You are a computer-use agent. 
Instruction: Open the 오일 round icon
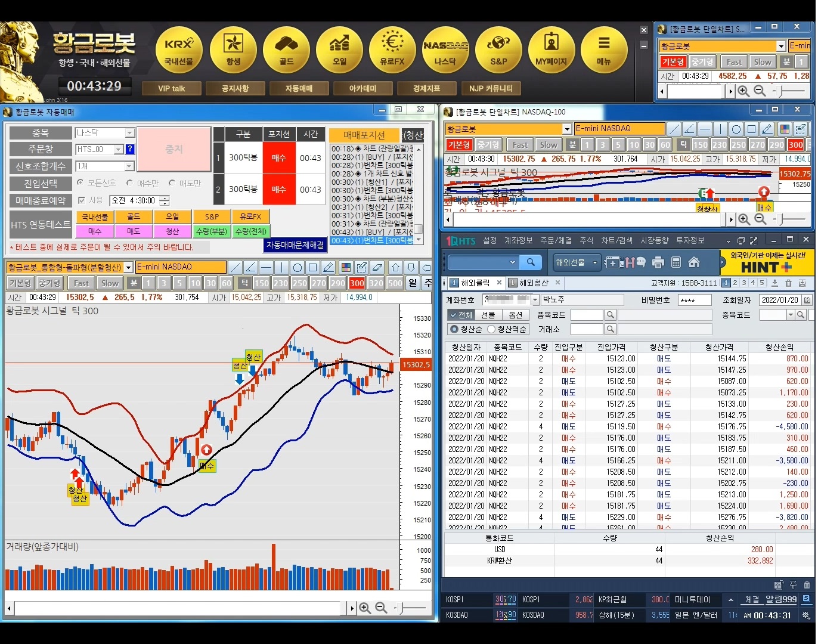pyautogui.click(x=339, y=50)
